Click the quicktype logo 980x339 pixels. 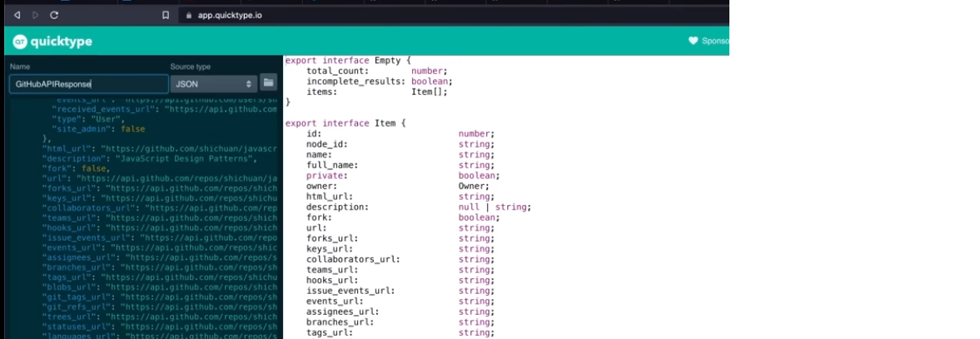[x=52, y=42]
